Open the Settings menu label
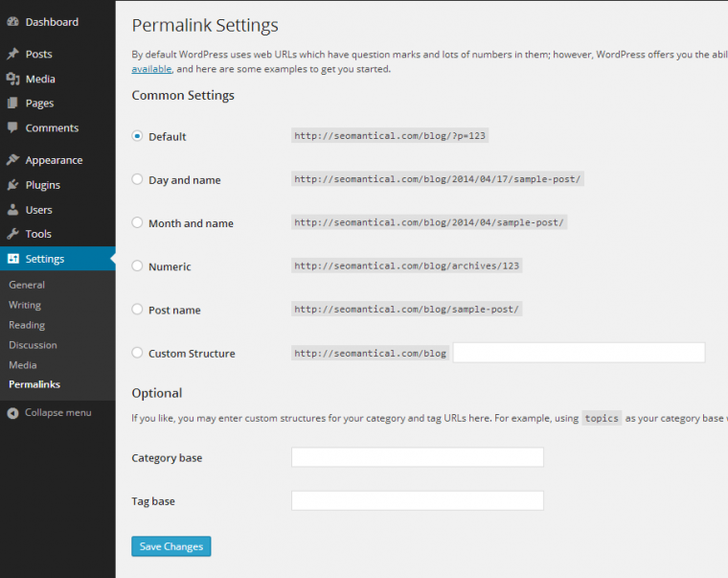The image size is (728, 578). point(45,259)
